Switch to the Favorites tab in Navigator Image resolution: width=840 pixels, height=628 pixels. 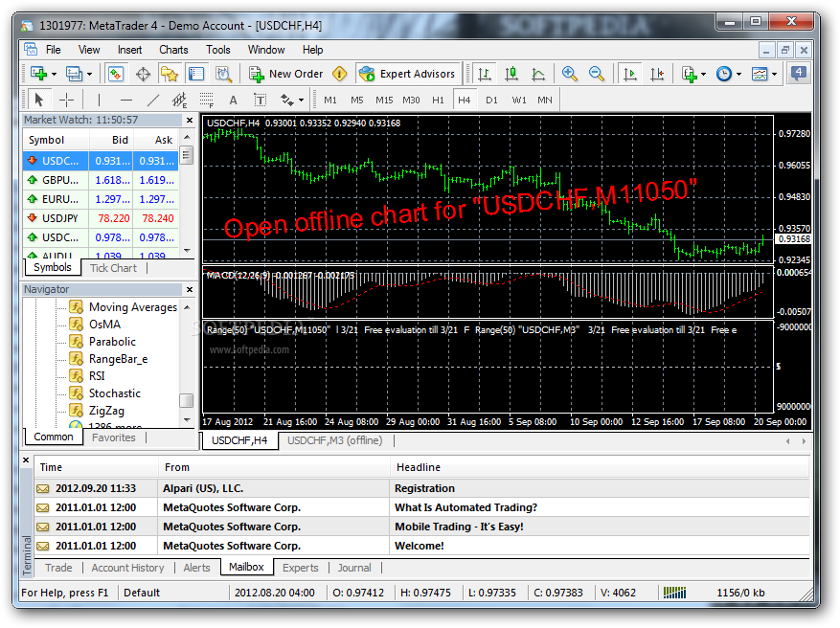pos(114,437)
